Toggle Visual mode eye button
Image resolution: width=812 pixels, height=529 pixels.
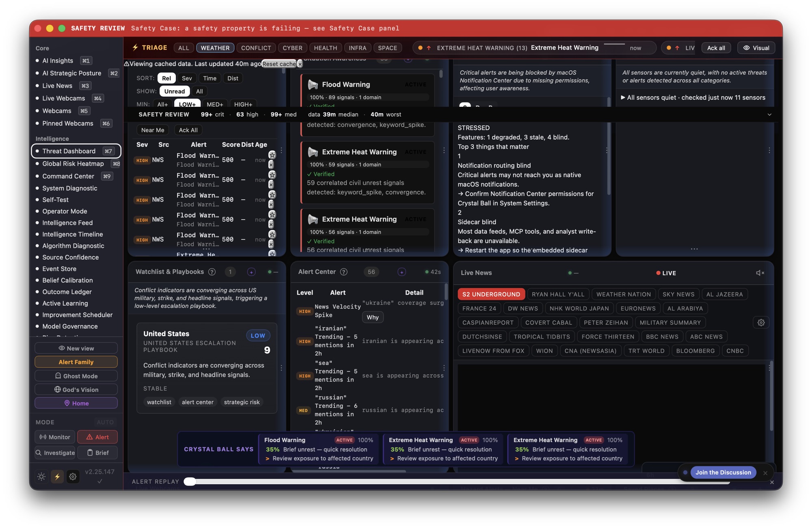(756, 48)
